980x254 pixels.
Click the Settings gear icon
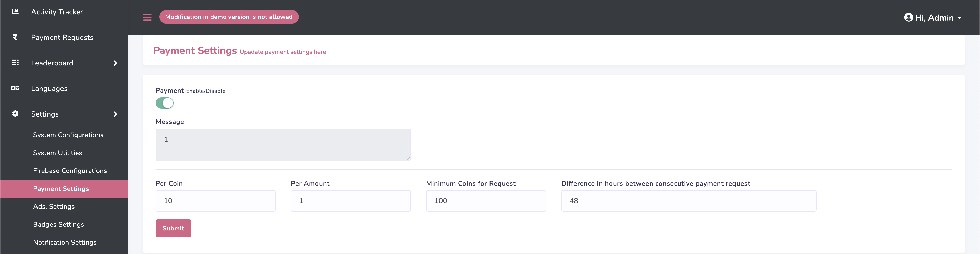click(15, 113)
